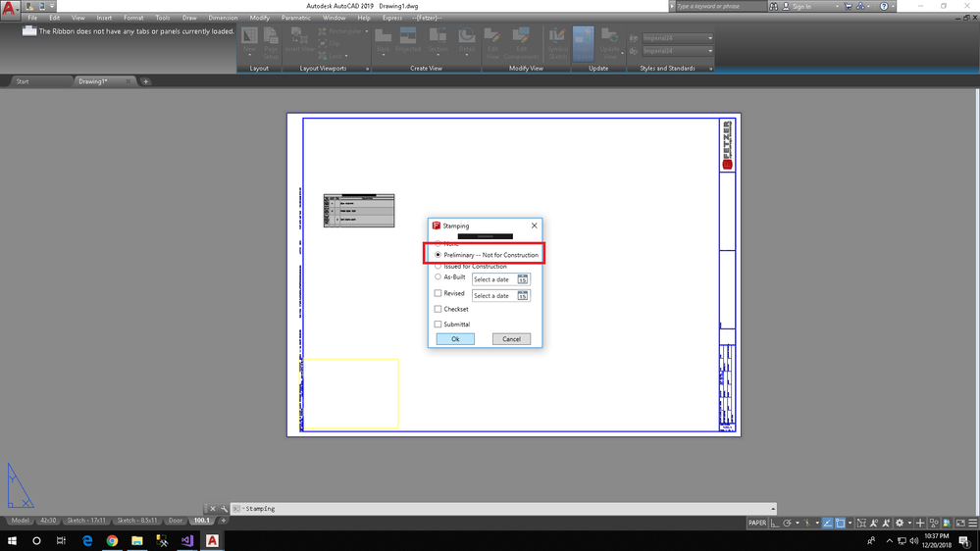This screenshot has width=980, height=551.
Task: Expand the command line history arrow
Action: (x=773, y=509)
